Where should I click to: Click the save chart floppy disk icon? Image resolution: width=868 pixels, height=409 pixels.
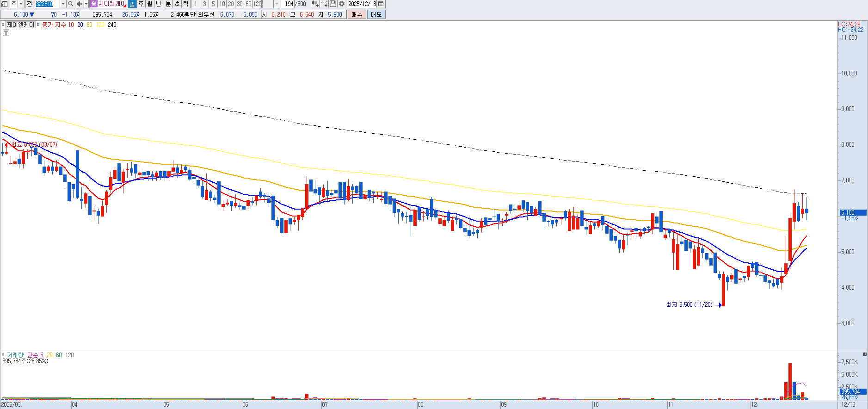[x=333, y=4]
